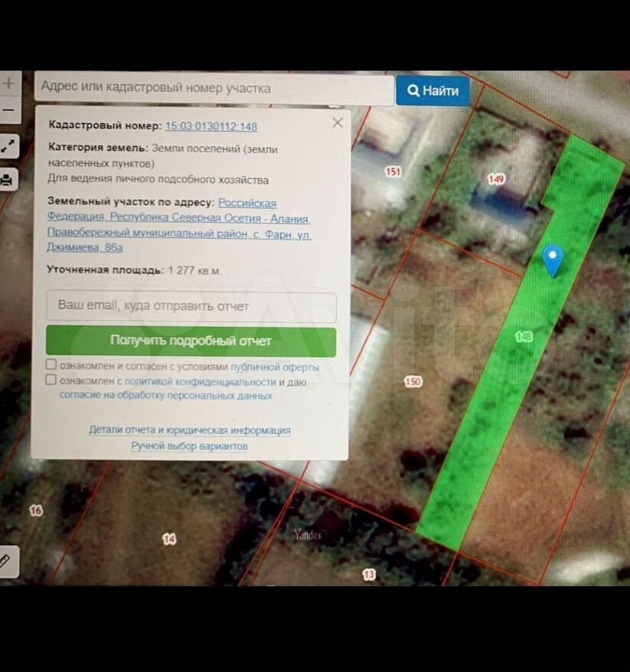
Task: Check the public offer agreement checkbox
Action: tap(51, 365)
